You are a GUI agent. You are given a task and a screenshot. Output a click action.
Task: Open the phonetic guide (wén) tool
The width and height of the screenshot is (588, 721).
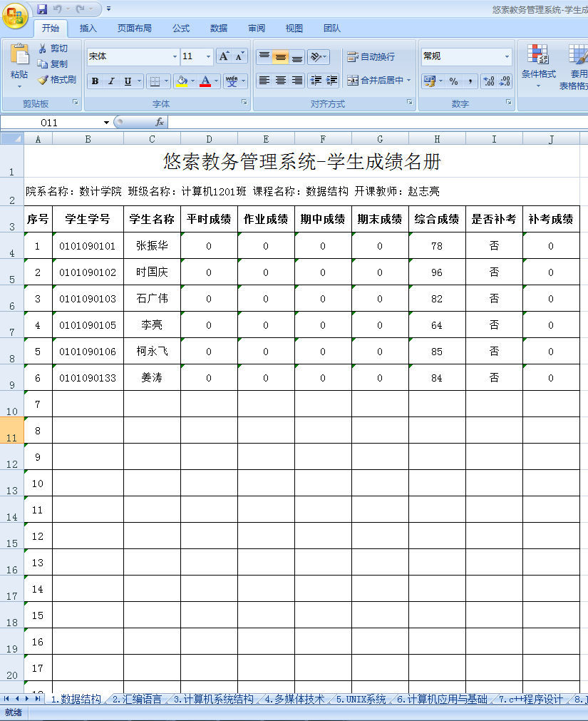tap(232, 81)
